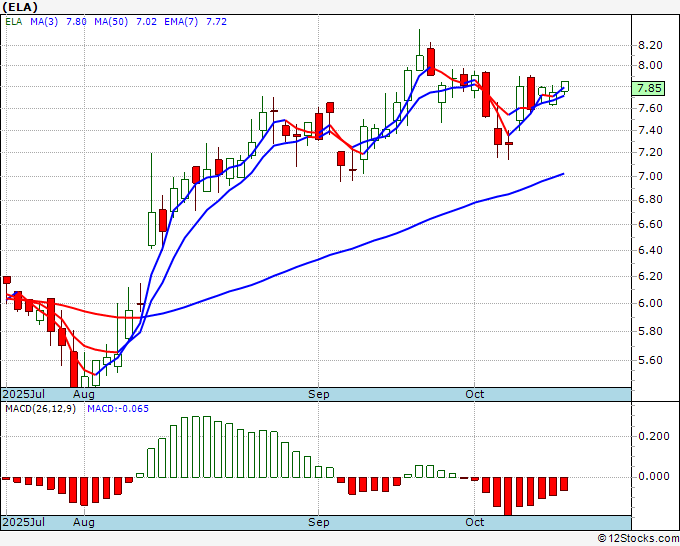
Task: Click the 7.00 price axis label
Action: [x=650, y=176]
